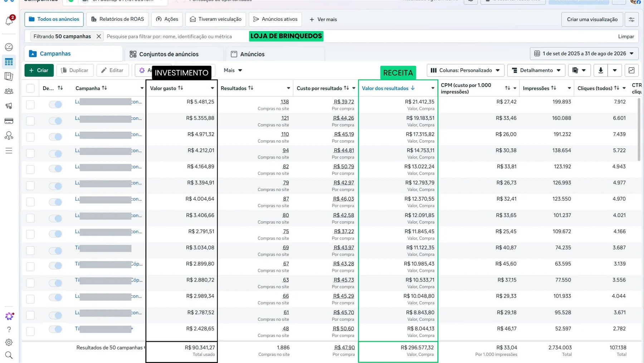Image resolution: width=644 pixels, height=363 pixels.
Task: Open help question mark icon
Action: tap(9, 329)
